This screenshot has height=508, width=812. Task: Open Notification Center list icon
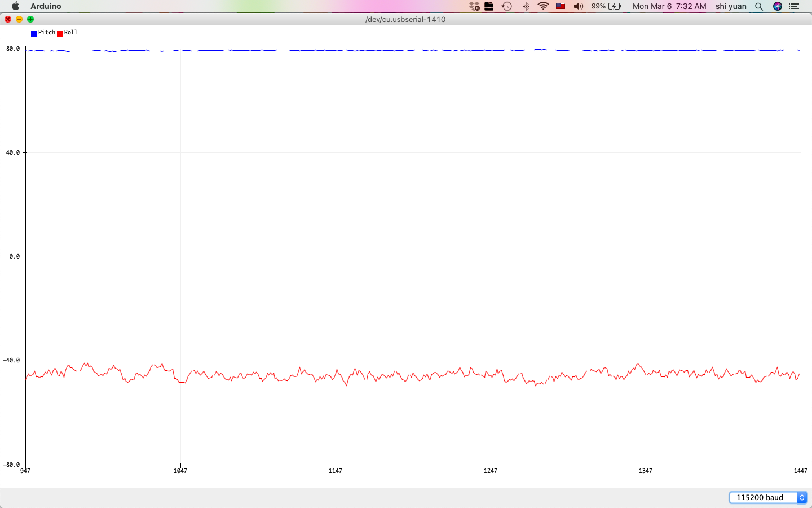pos(794,6)
